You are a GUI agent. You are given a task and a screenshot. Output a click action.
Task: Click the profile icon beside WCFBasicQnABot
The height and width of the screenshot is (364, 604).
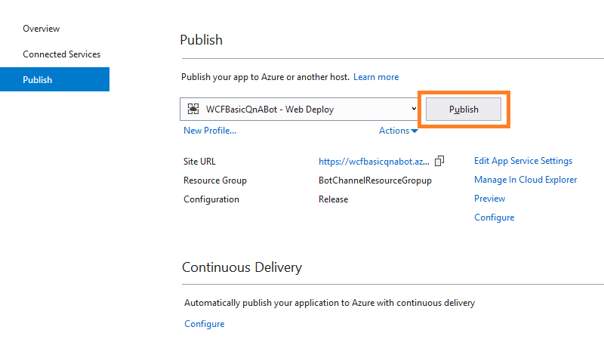tap(193, 109)
